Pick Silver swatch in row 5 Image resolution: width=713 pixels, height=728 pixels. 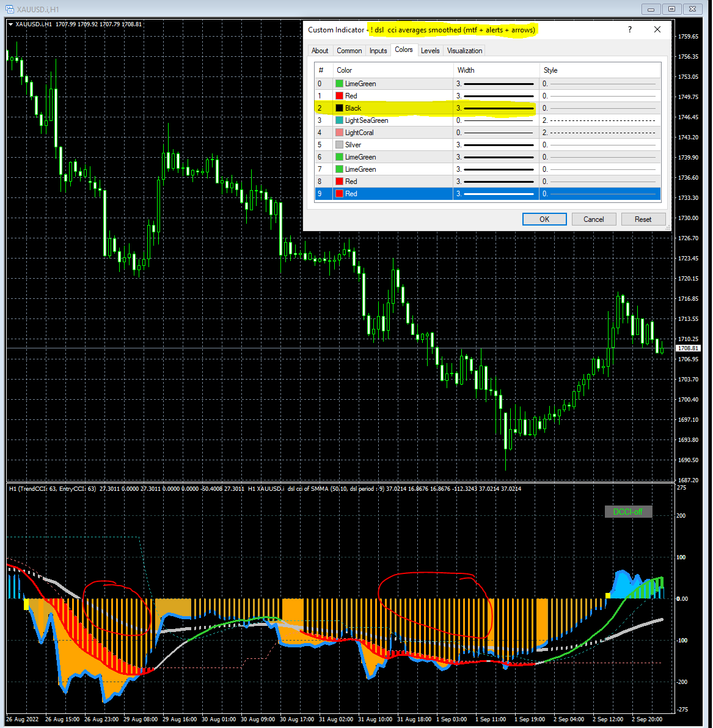(339, 145)
